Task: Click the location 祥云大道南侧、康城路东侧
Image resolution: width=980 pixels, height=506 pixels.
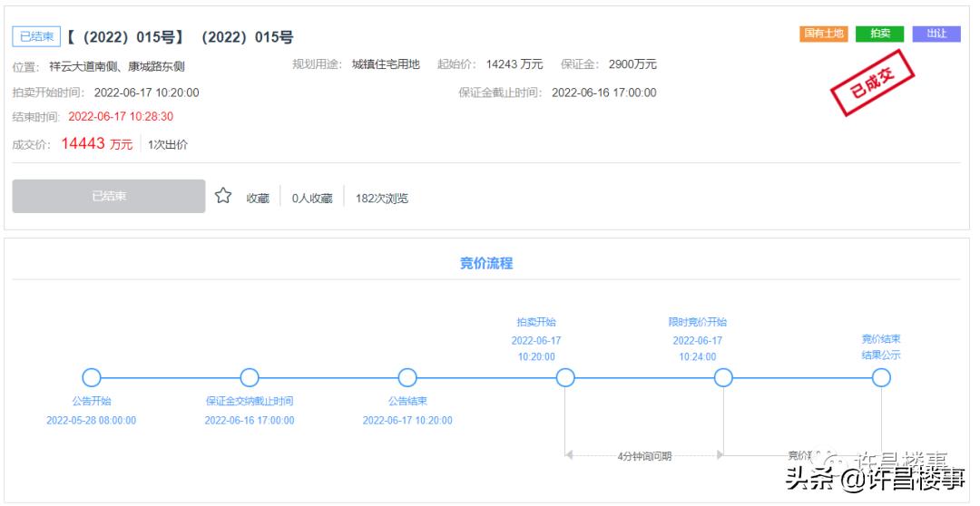Action: click(117, 67)
